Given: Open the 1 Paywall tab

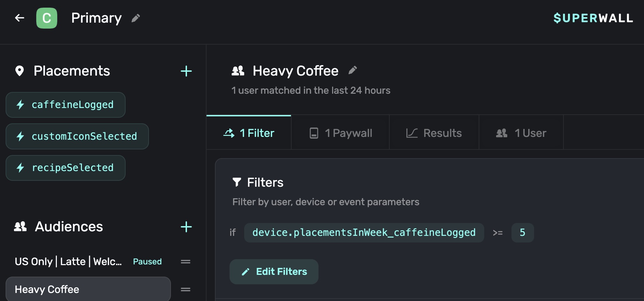Looking at the screenshot, I should pos(340,133).
